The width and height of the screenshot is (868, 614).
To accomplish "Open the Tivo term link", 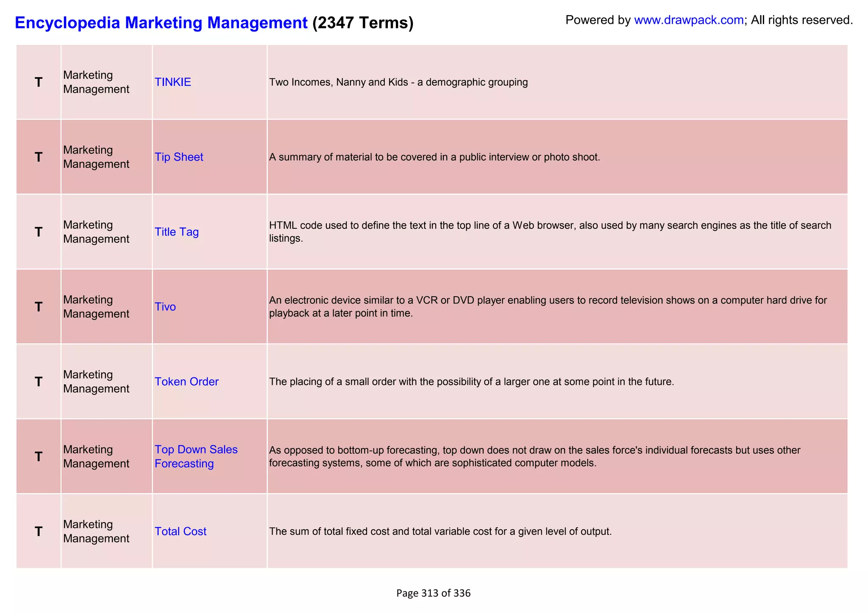I will pos(165,307).
